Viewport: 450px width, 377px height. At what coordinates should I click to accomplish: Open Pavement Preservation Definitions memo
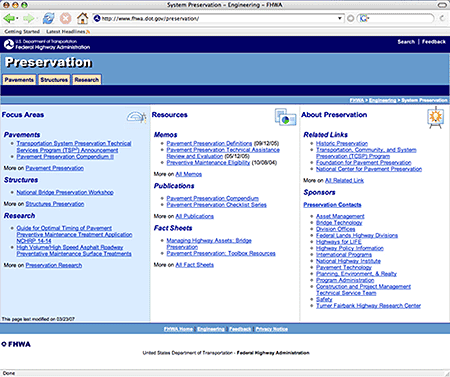(x=209, y=143)
